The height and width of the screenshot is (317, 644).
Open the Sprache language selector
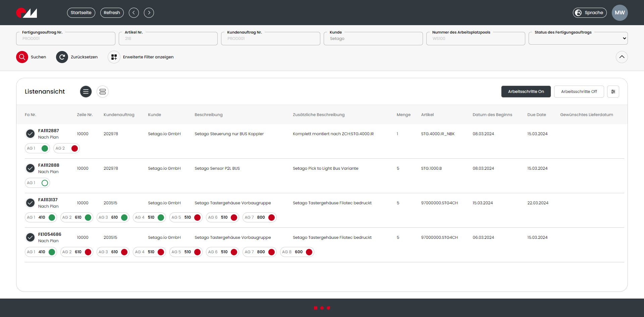590,13
